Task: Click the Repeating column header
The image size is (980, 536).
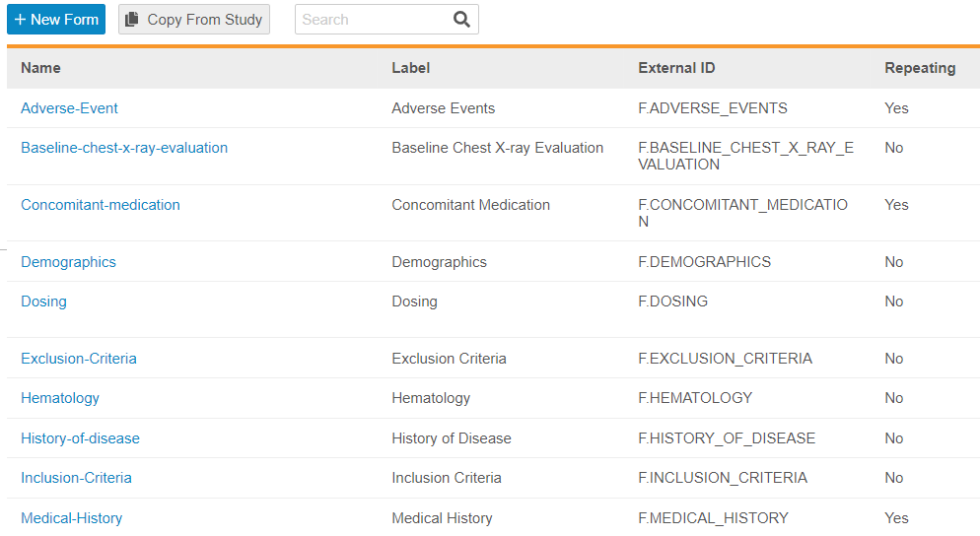Action: pos(919,68)
